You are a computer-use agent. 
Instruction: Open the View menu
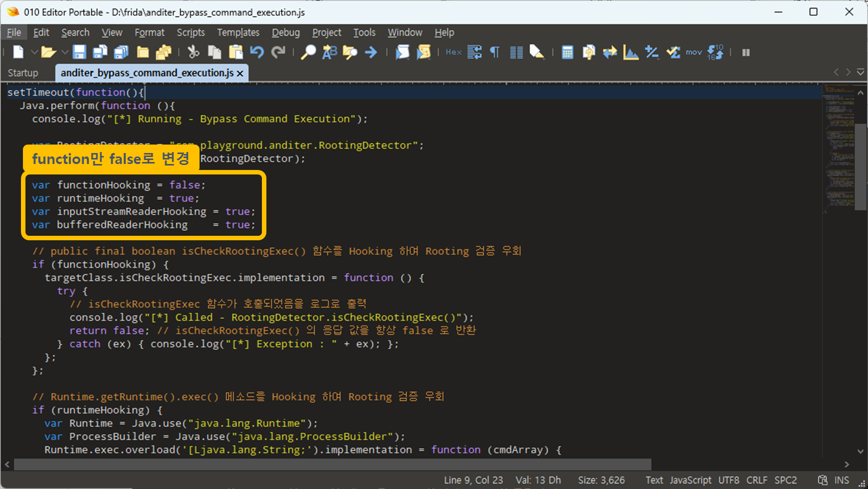[x=112, y=32]
